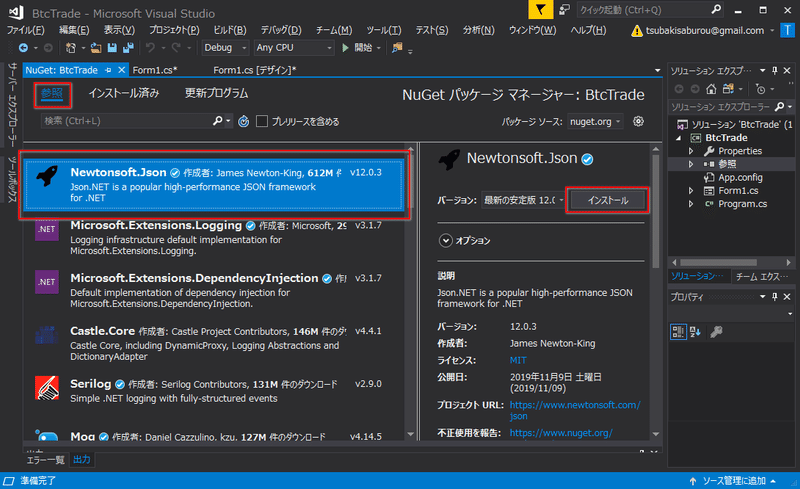Click the package list scroll-down arrow
This screenshot has width=800, height=489.
(x=411, y=434)
